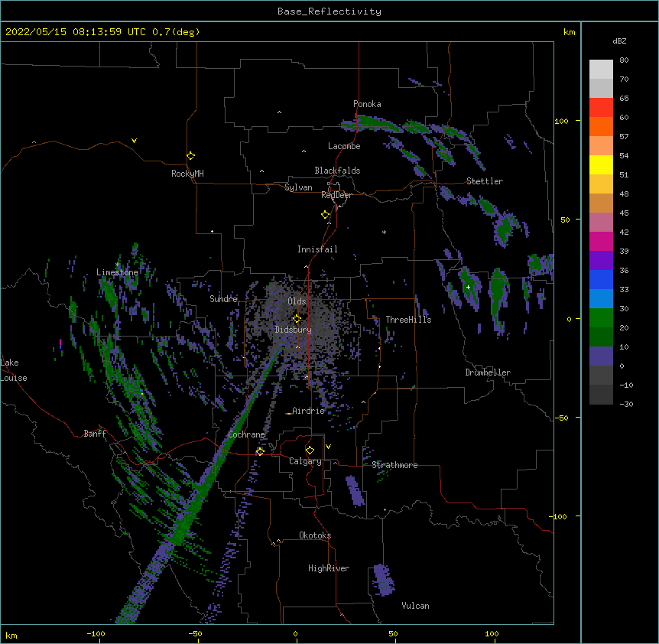This screenshot has width=659, height=644.
Task: Click the HighRiver label
Action: (x=329, y=568)
